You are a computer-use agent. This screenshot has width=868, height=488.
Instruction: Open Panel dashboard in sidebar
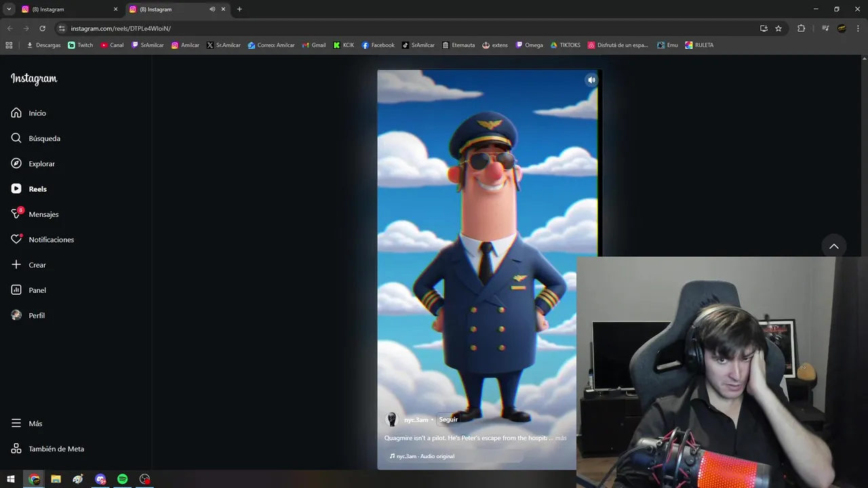point(28,290)
